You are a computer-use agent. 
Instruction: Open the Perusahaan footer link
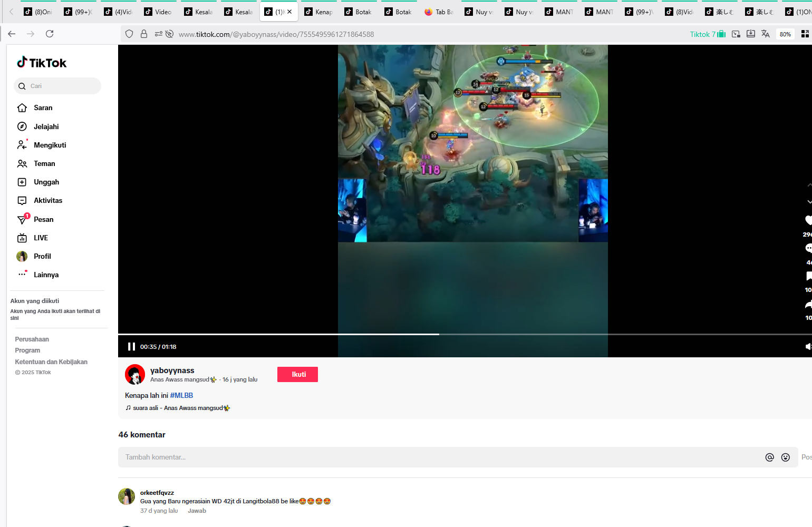point(32,339)
